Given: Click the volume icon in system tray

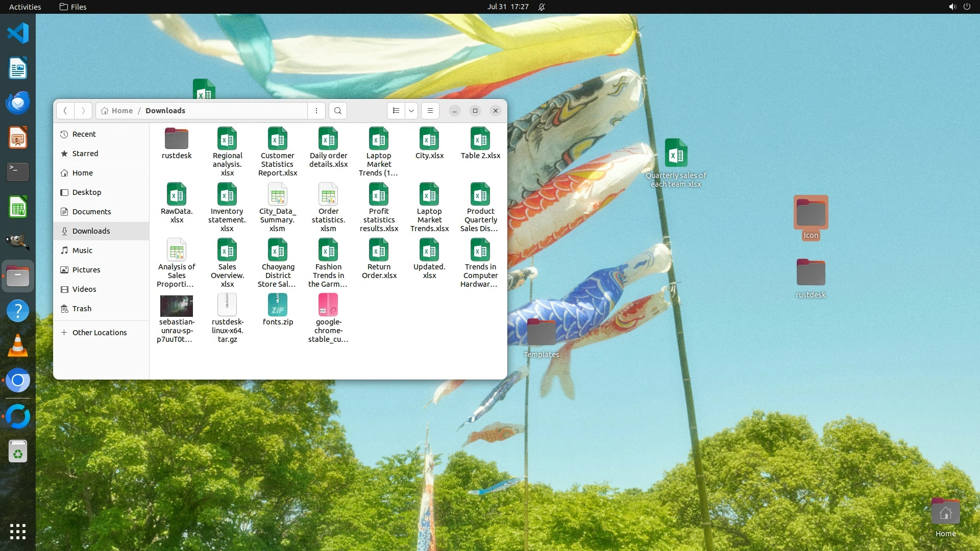Looking at the screenshot, I should 952,7.
